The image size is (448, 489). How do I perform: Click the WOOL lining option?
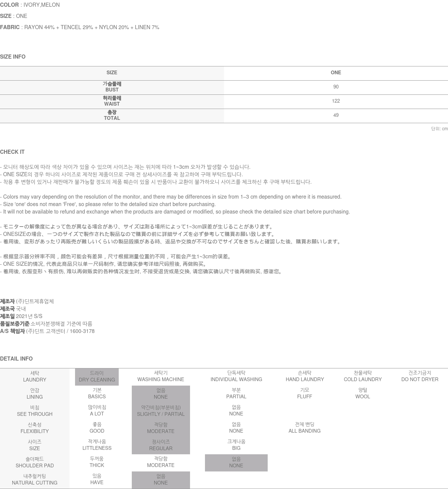pyautogui.click(x=363, y=393)
